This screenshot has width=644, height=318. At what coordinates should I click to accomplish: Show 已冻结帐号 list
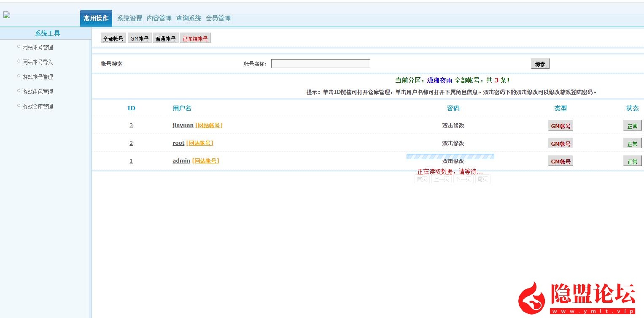(x=195, y=38)
